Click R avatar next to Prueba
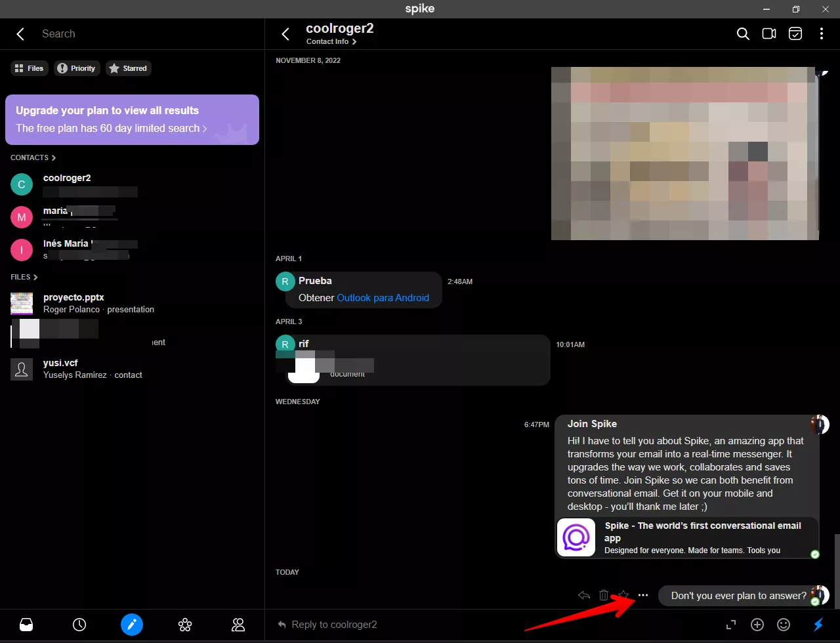This screenshot has width=840, height=643. pos(285,281)
